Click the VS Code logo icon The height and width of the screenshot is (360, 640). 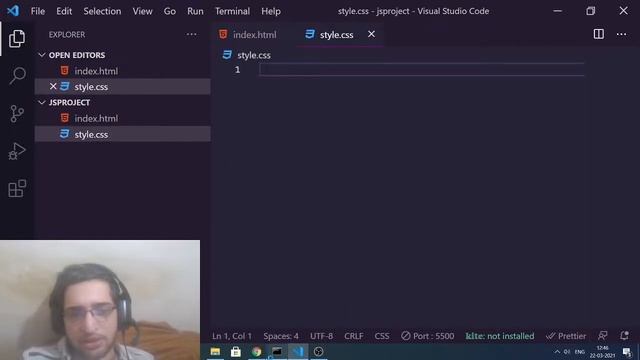(13, 11)
